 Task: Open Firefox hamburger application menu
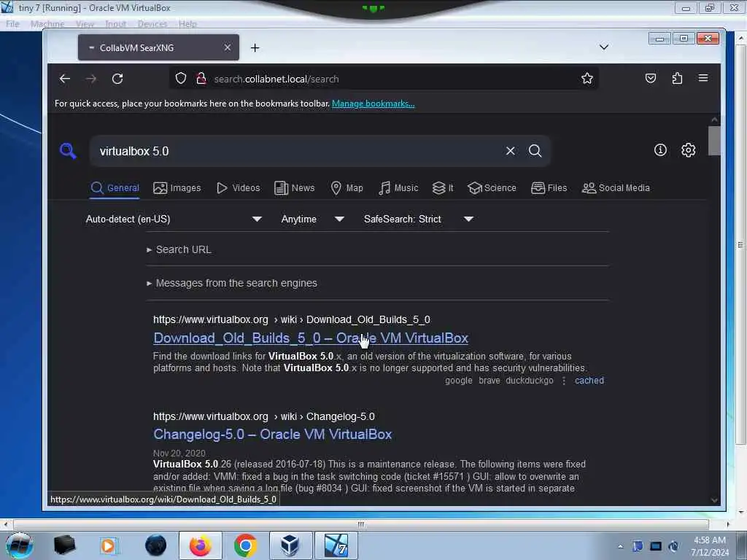tap(703, 78)
